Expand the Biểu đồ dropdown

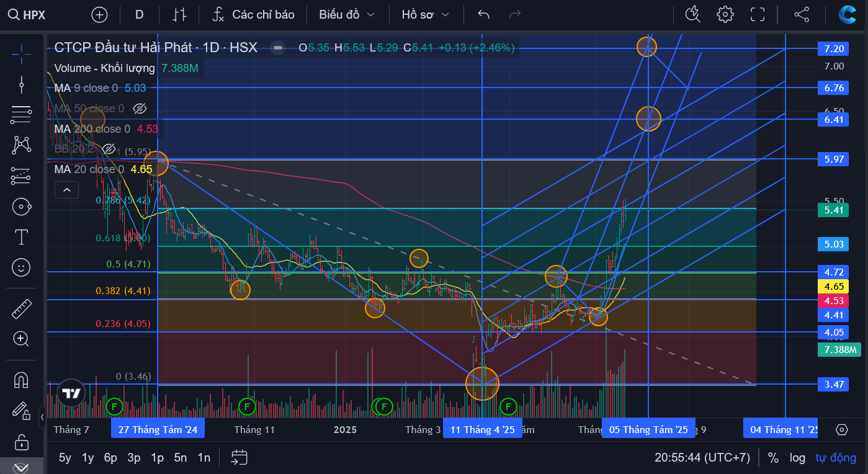[347, 15]
